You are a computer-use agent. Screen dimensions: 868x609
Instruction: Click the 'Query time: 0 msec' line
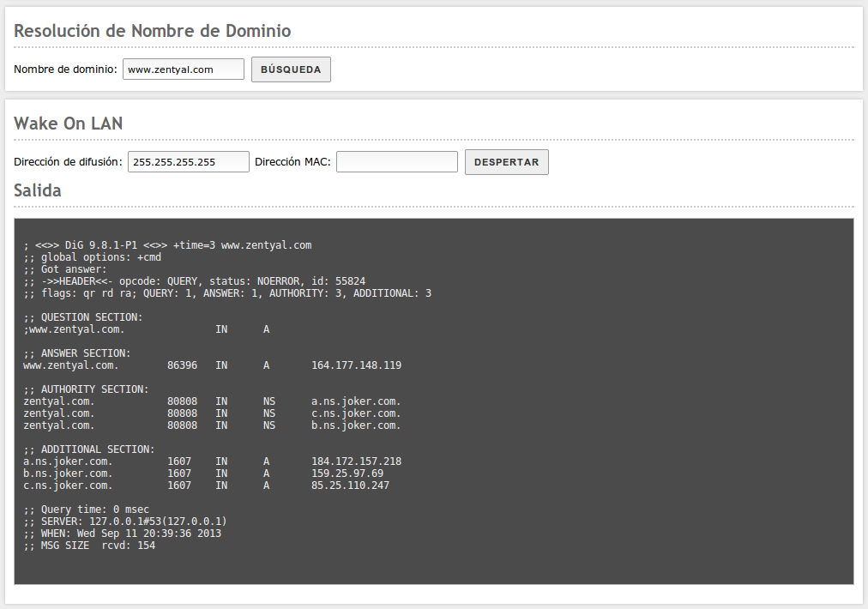click(87, 510)
